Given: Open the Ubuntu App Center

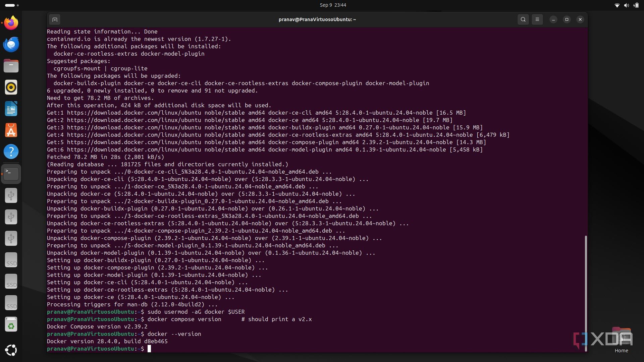Looking at the screenshot, I should 11,130.
